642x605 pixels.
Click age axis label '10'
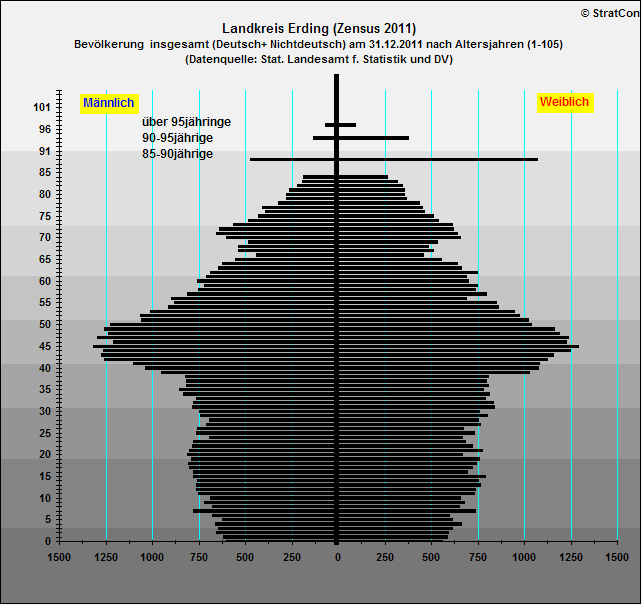(45, 499)
